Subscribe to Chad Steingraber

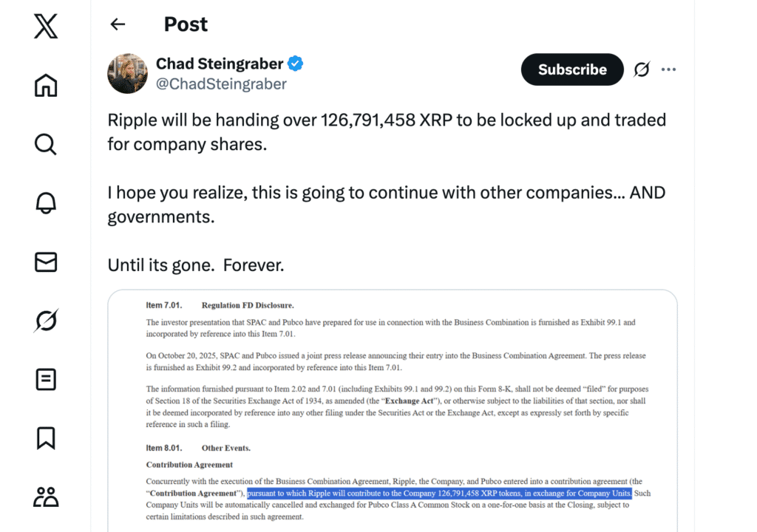[572, 69]
